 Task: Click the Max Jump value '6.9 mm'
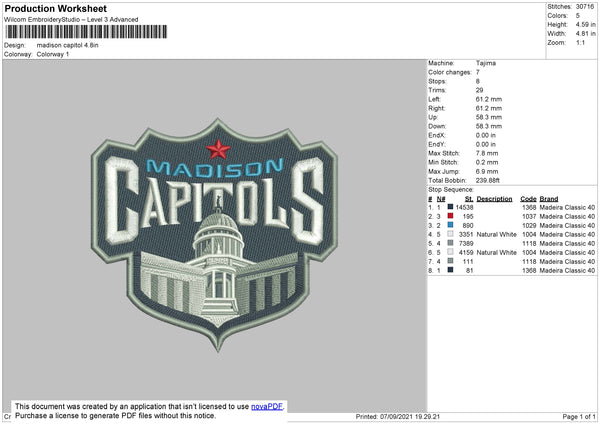pyautogui.click(x=487, y=171)
